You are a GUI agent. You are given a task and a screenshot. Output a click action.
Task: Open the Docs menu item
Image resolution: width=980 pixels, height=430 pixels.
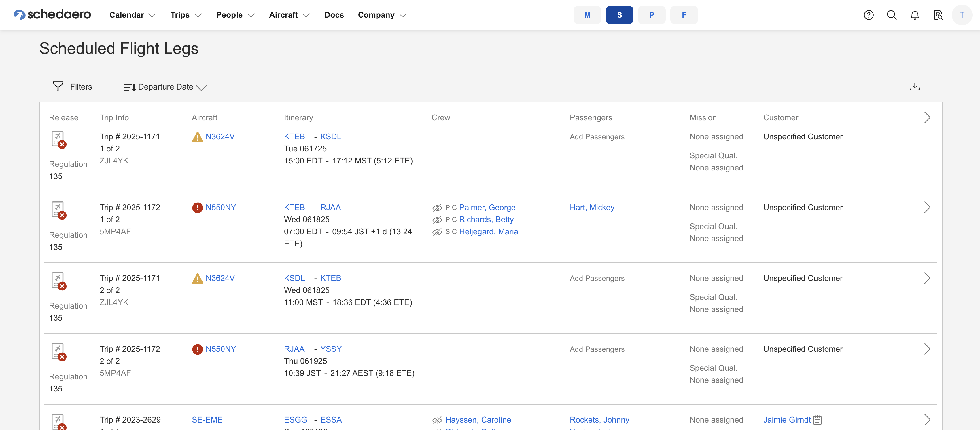[x=334, y=15]
